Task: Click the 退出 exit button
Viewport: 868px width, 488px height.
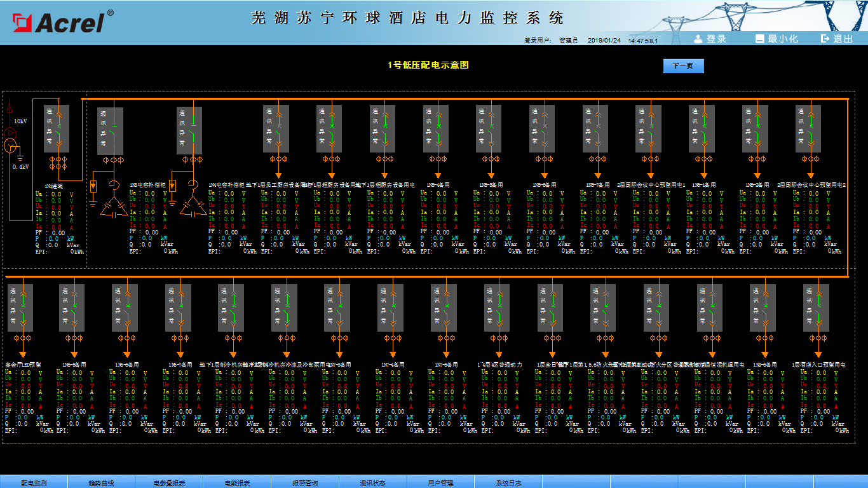Action: (x=837, y=39)
